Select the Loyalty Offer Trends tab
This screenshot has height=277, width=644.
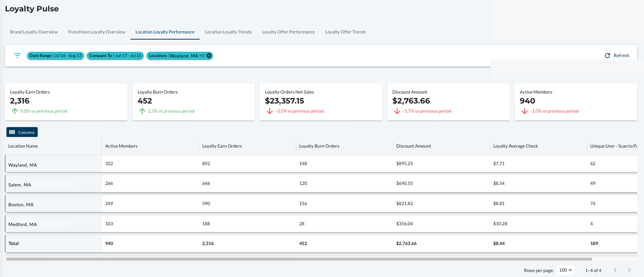click(x=345, y=32)
